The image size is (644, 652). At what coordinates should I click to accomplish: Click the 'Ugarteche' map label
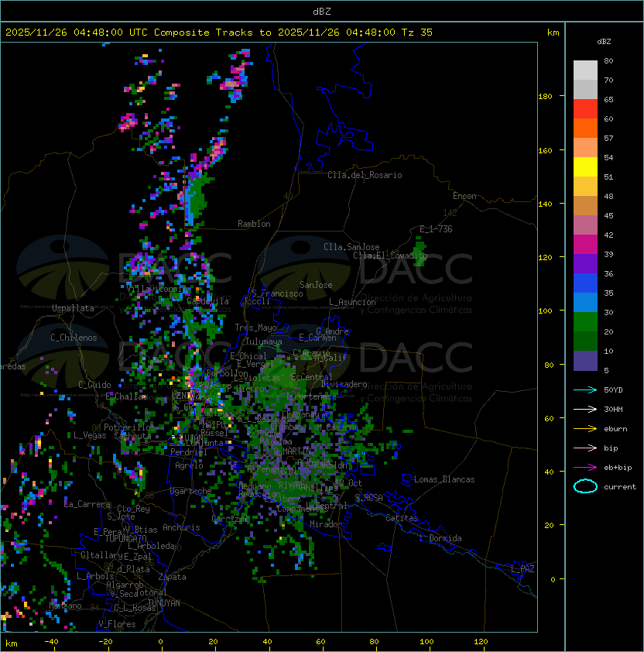point(191,491)
